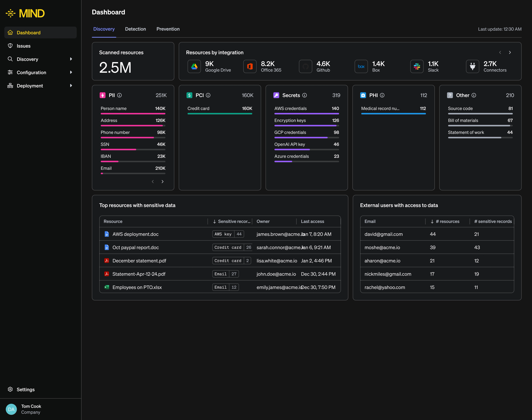Viewport: 532px width, 420px height.
Task: Show next PII categories page
Action: coord(163,181)
